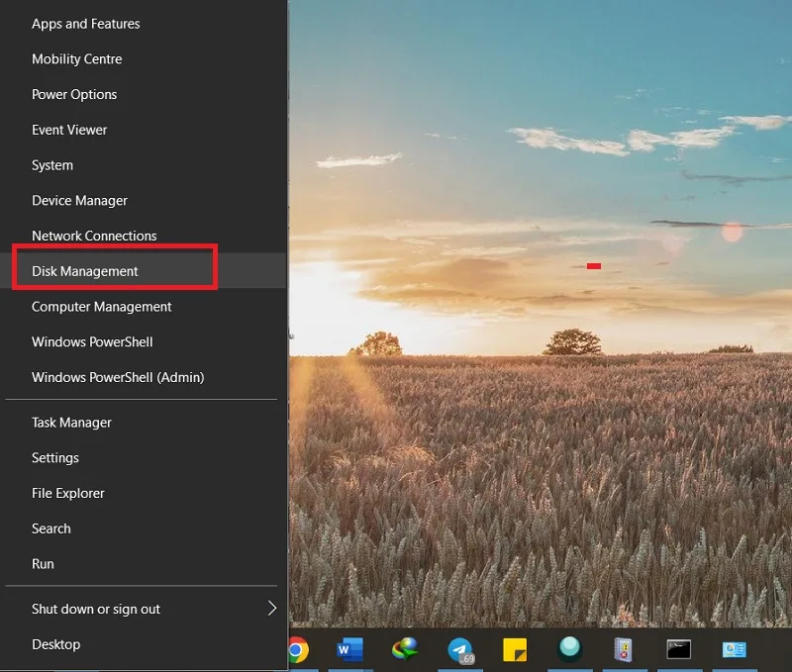Screen dimensions: 792x672
Task: Open Task Manager
Action: click(144, 423)
